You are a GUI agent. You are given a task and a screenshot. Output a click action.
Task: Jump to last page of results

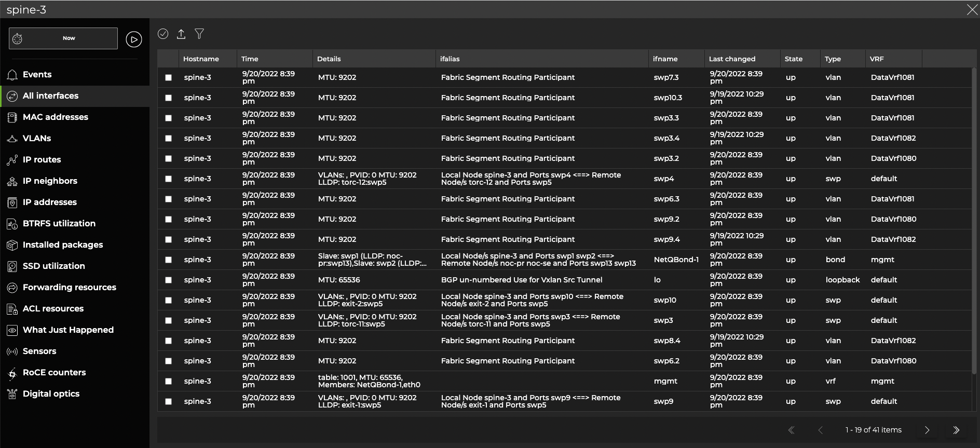(x=956, y=430)
